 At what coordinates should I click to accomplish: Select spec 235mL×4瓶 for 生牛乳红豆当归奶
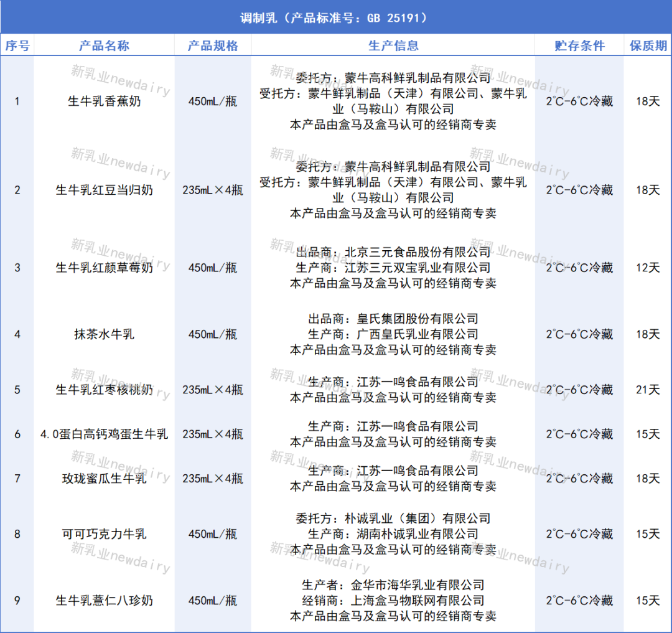[x=213, y=190]
